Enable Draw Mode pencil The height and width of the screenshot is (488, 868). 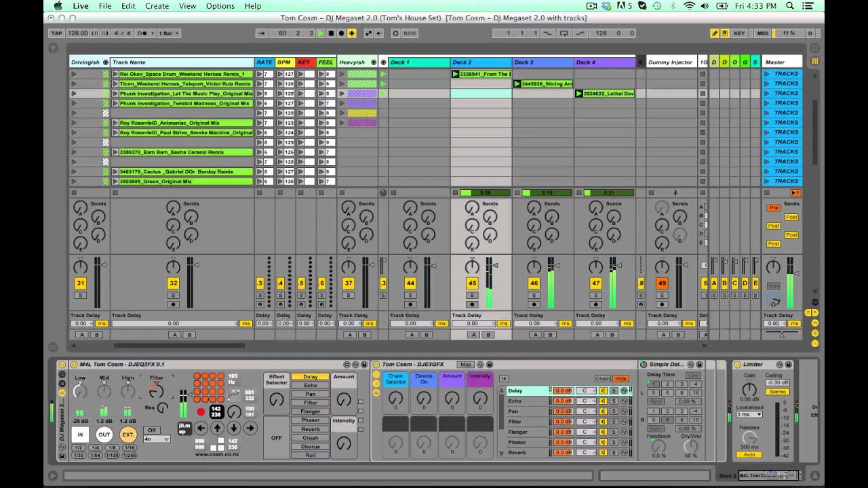click(714, 33)
